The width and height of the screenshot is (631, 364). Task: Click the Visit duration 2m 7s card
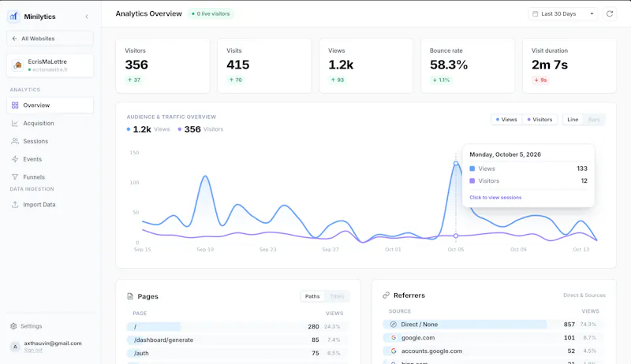(x=569, y=66)
